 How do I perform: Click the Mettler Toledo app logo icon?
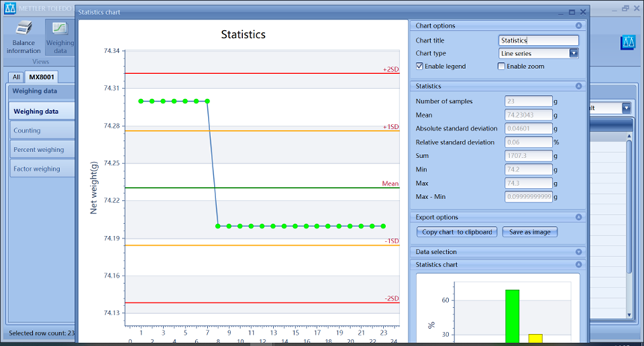[10, 8]
